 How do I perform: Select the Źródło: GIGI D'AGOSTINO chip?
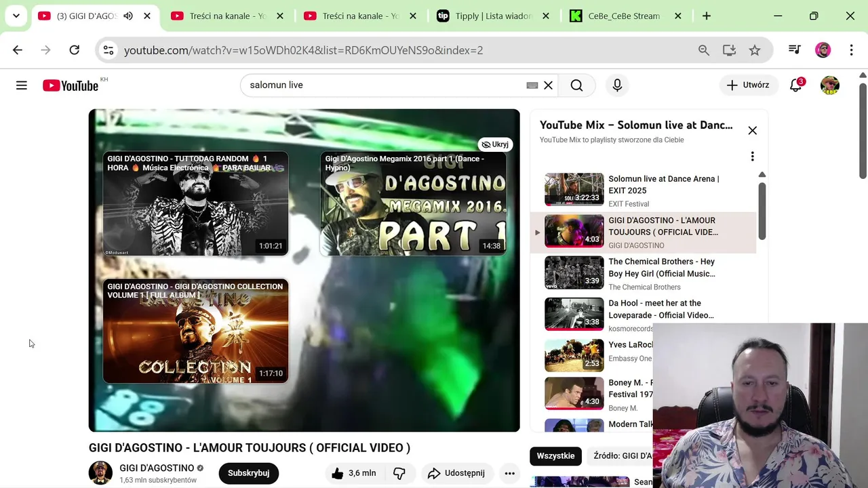pyautogui.click(x=620, y=456)
